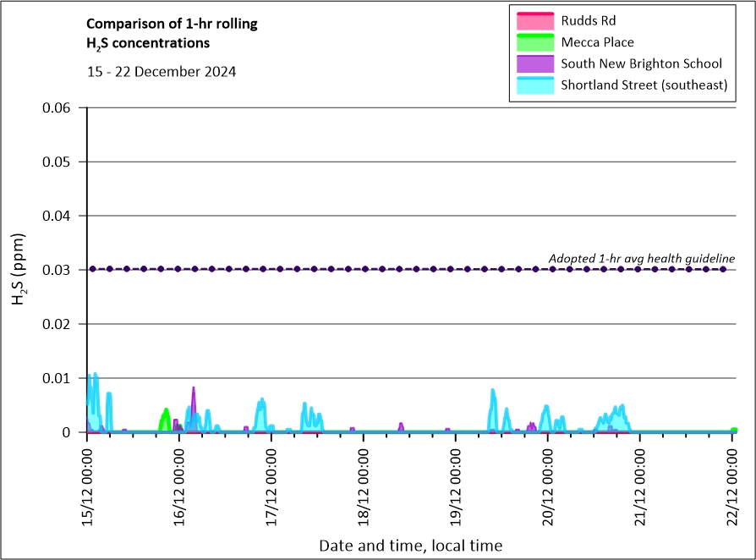Click the Adopted 1-hr avg health guideline label
The image size is (756, 560).
(641, 258)
